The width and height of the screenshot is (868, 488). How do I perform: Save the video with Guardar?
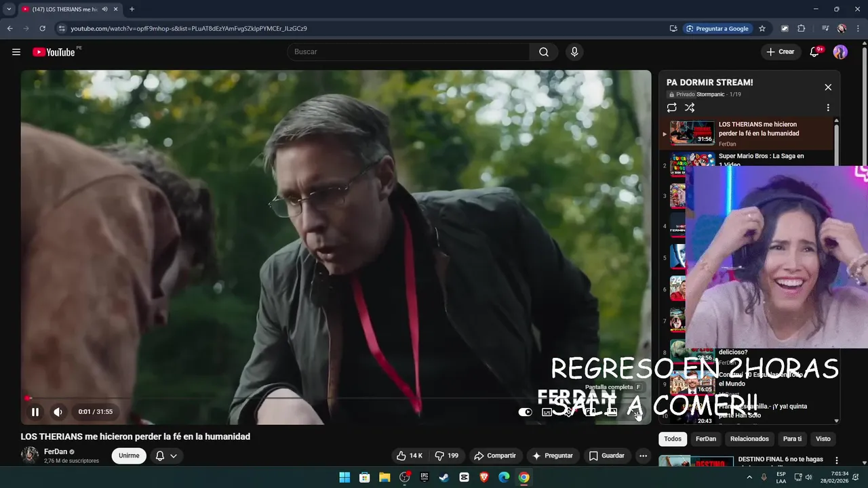click(607, 456)
